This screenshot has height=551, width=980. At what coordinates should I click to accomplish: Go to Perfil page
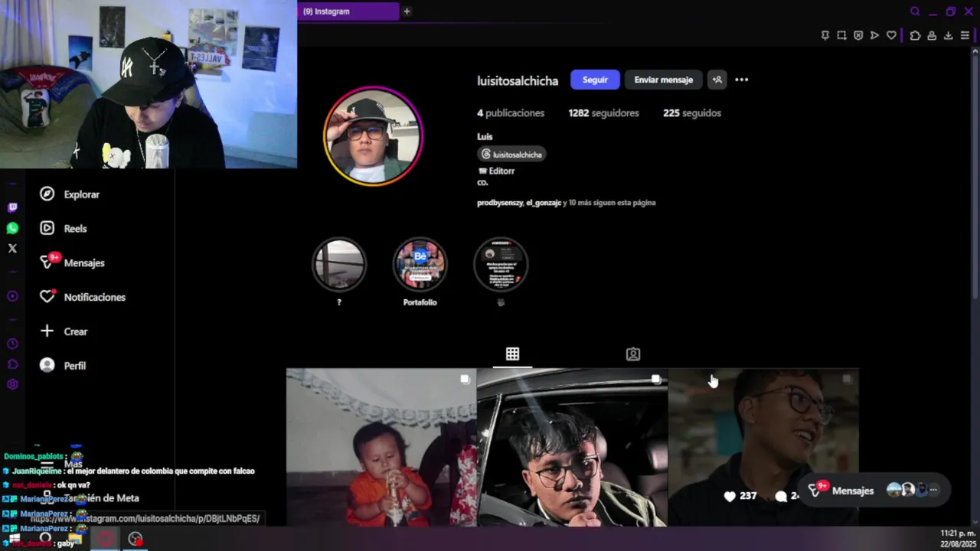[64, 366]
